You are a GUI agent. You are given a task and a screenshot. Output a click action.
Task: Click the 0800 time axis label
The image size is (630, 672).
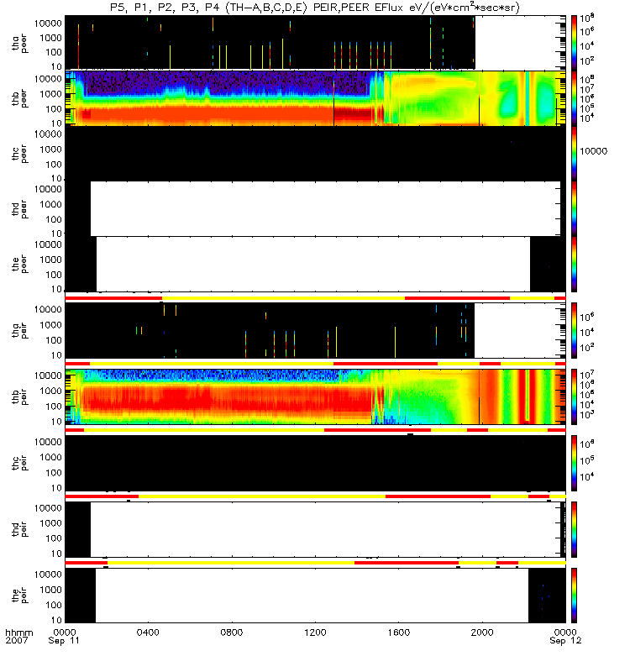click(232, 633)
